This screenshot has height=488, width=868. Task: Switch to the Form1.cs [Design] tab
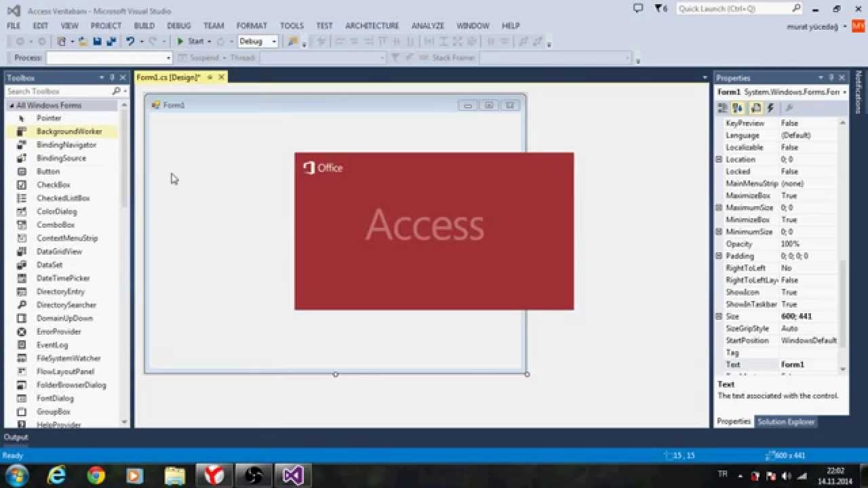[x=169, y=77]
